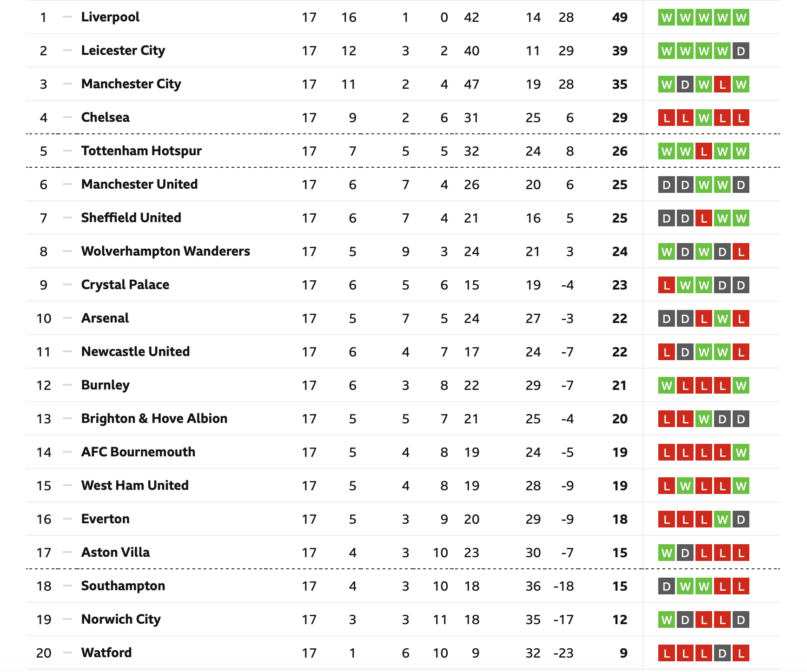Click Liverpool's 49 points total
Image resolution: width=807 pixels, height=672 pixels.
coord(620,18)
